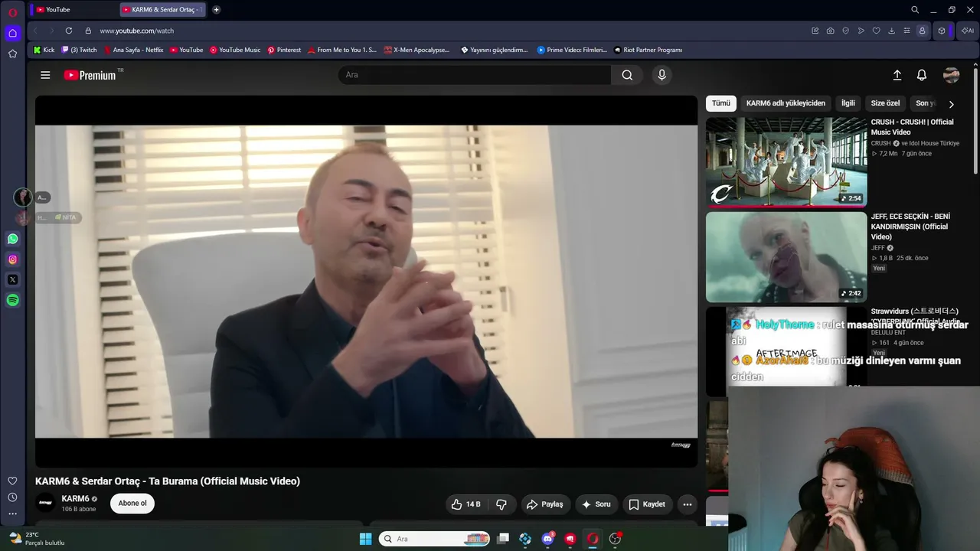
Task: Click the Windows taskbar search box
Action: [x=434, y=539]
